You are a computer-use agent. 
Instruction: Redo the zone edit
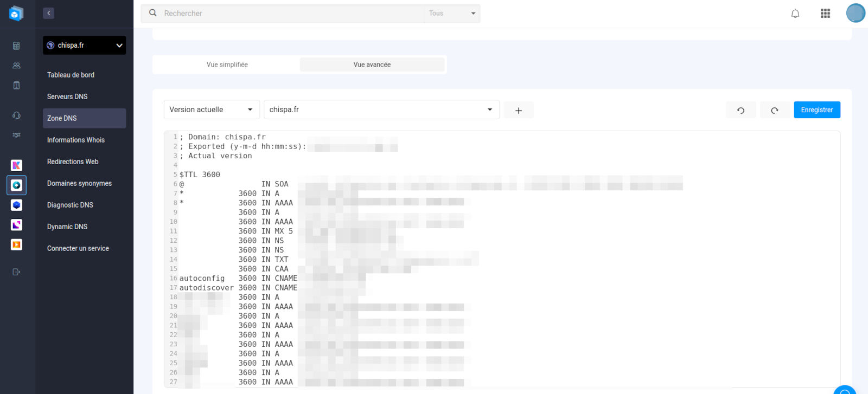(775, 110)
